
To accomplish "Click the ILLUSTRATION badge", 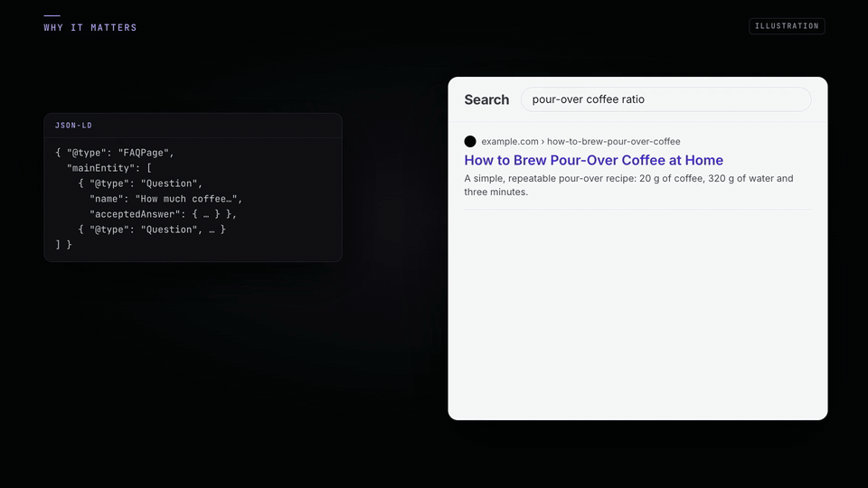I will point(787,26).
